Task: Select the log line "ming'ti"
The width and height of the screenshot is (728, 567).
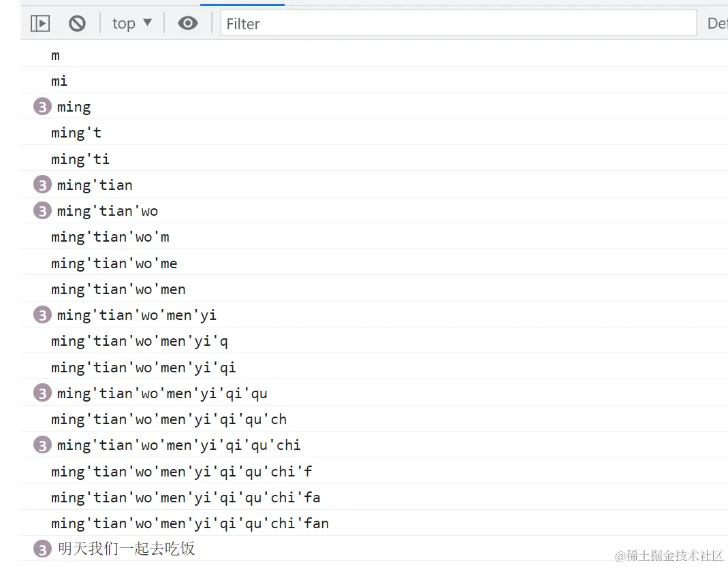Action: tap(80, 159)
